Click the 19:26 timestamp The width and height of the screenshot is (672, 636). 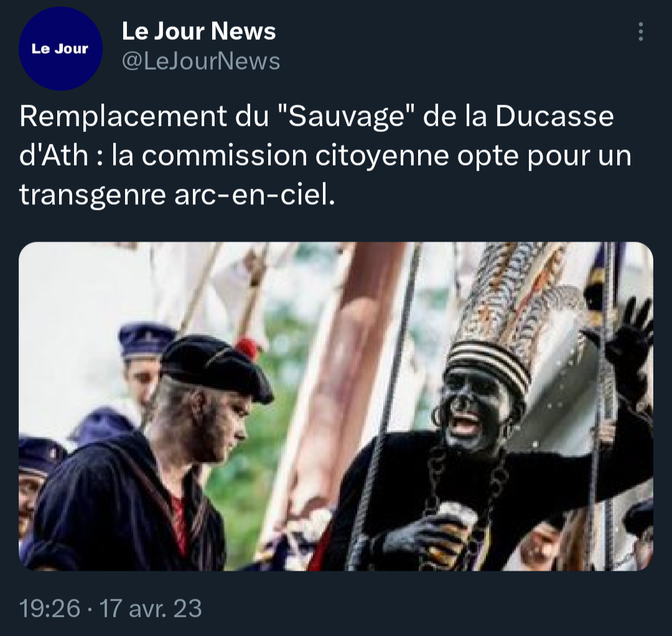click(x=50, y=608)
